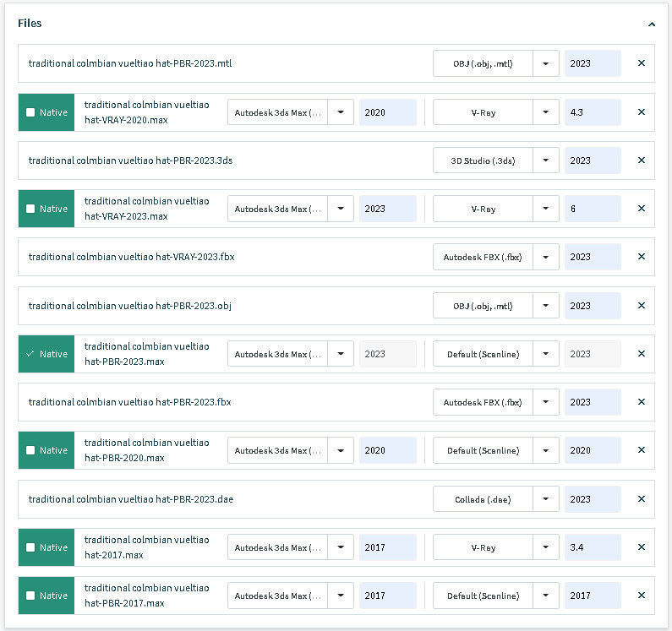The height and width of the screenshot is (631, 672).
Task: Click V-Ray version field showing 3.4
Action: point(592,547)
